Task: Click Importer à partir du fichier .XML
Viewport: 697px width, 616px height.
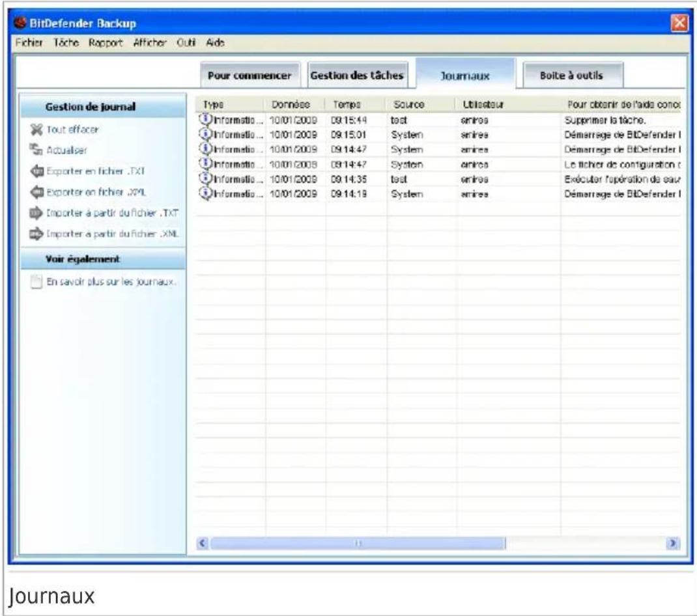Action: pyautogui.click(x=113, y=234)
